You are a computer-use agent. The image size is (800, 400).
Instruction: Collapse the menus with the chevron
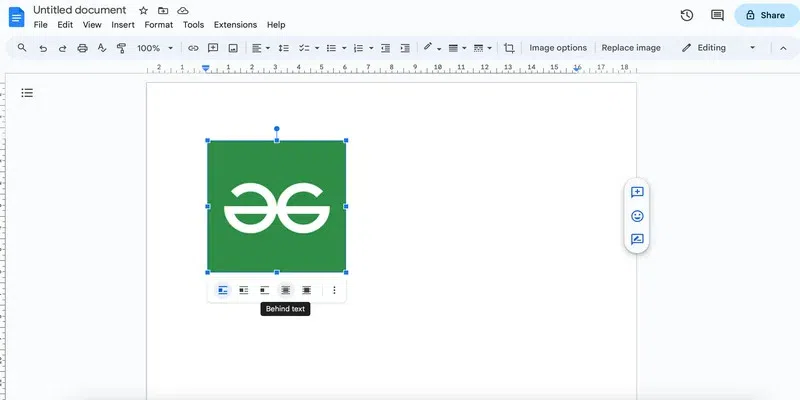[783, 48]
